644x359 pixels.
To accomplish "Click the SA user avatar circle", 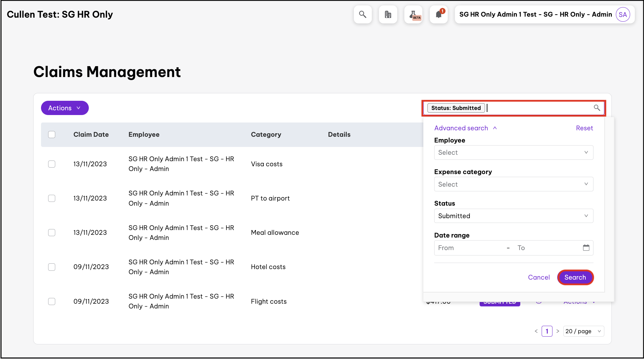I will (623, 15).
